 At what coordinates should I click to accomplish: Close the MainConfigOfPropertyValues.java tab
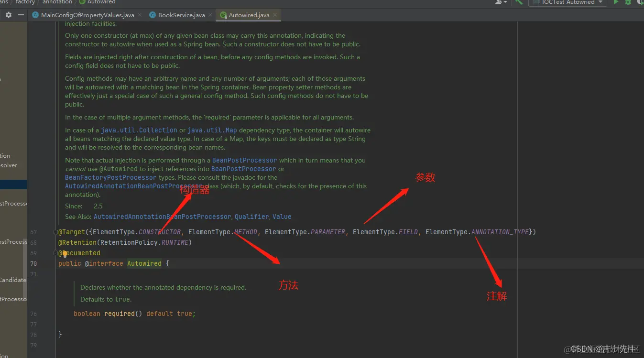point(140,15)
